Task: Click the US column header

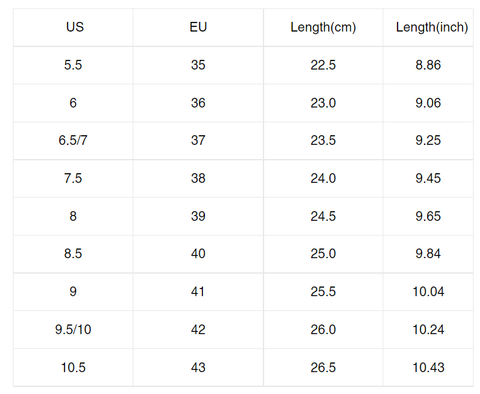Action: pos(73,27)
